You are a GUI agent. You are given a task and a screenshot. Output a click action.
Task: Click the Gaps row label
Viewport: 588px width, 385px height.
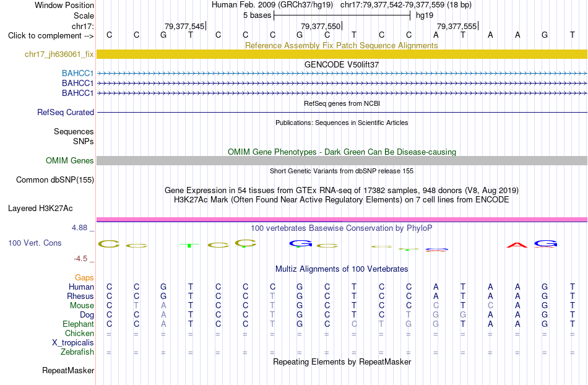point(84,278)
